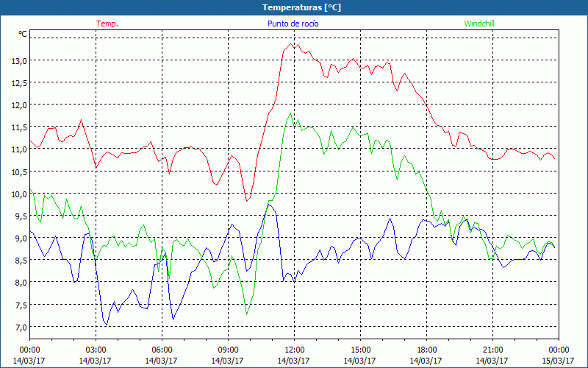This screenshot has width=588, height=368.
Task: Click the 14/03/17 date under 12:00
Action: (x=293, y=361)
